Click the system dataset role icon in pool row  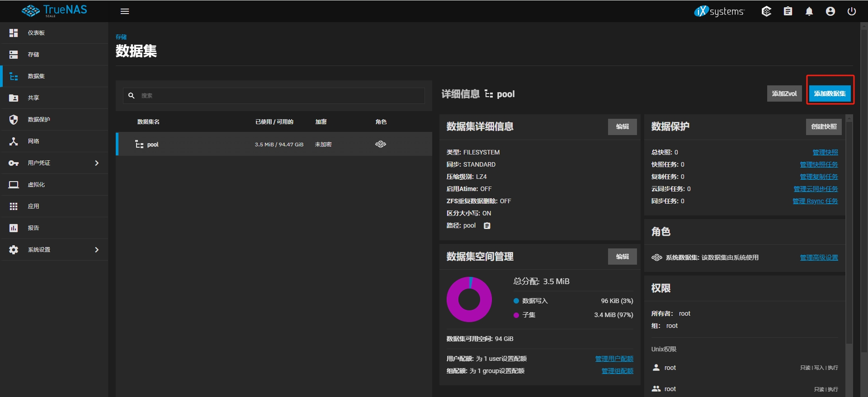[x=381, y=144]
